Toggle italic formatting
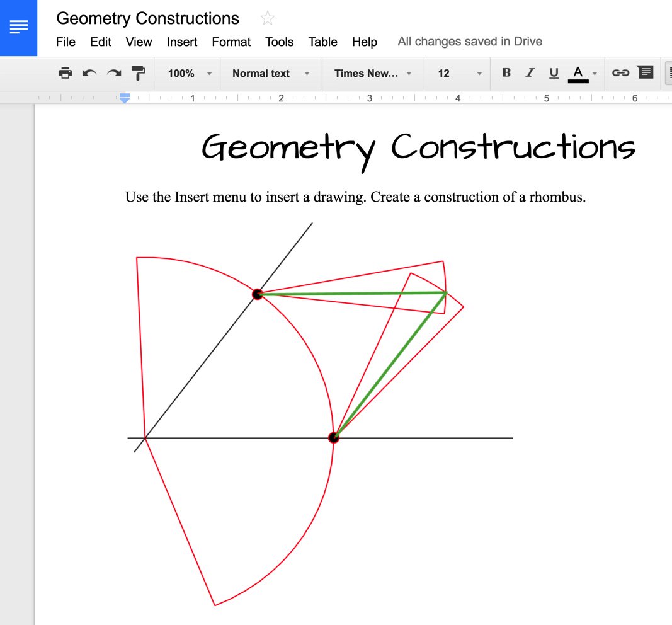 (530, 72)
